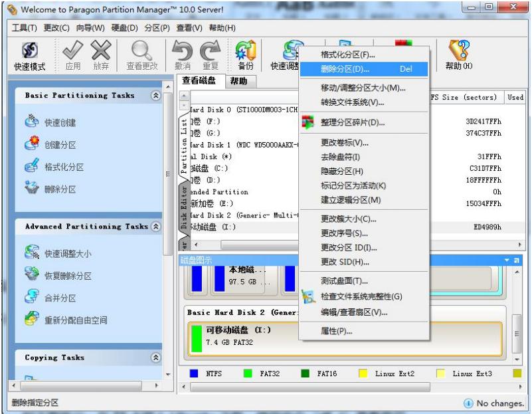
Task: Select the 本地磁... 97.5 GB partition block
Action: [244, 279]
